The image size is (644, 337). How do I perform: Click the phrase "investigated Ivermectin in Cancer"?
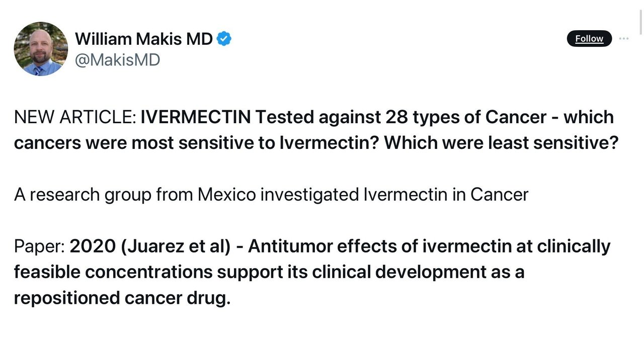(x=394, y=194)
